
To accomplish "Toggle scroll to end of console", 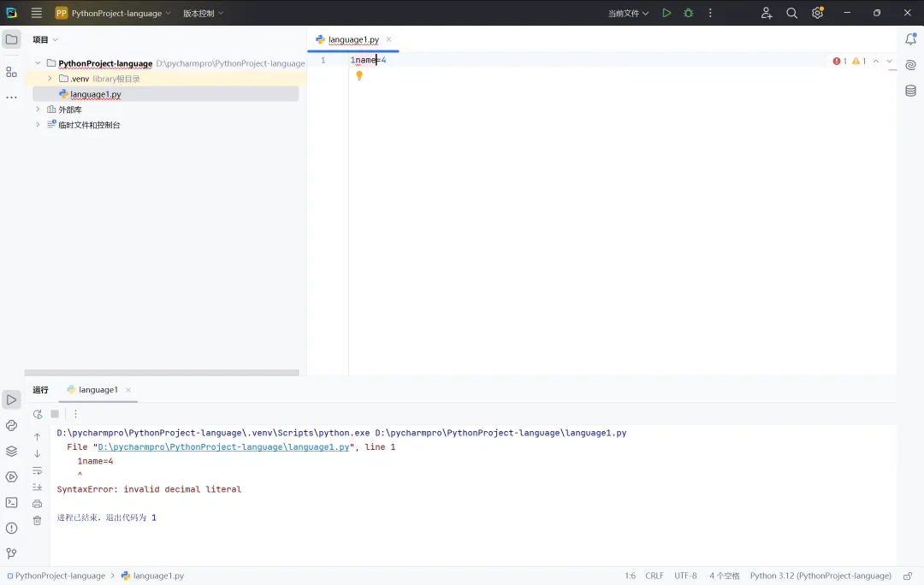I will click(x=37, y=487).
